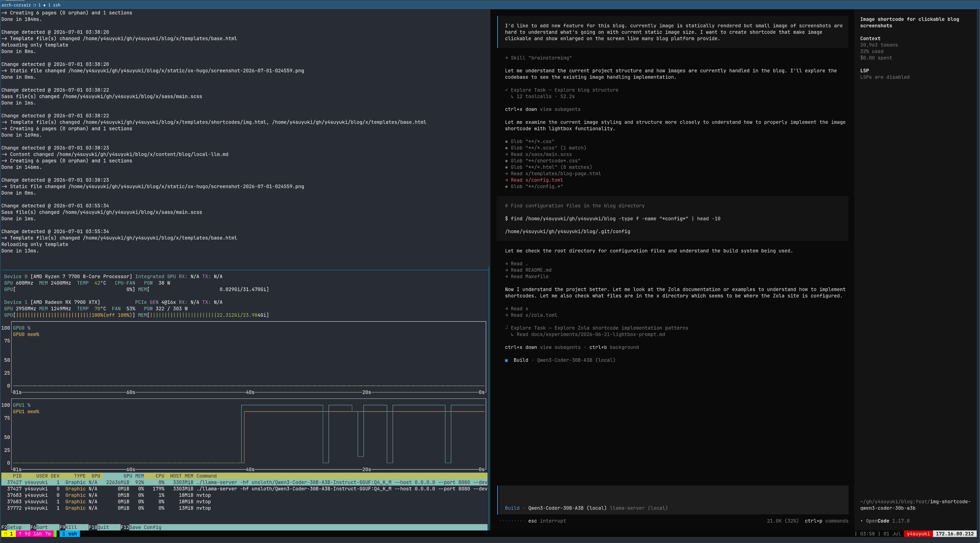Click the red Read x/config.toml tool call

[534, 180]
